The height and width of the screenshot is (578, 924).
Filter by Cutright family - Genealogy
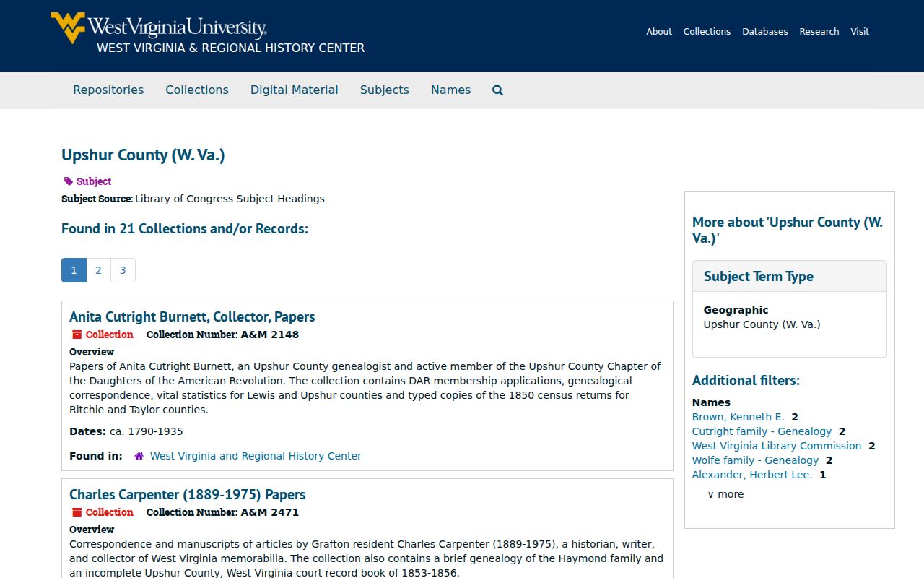762,431
